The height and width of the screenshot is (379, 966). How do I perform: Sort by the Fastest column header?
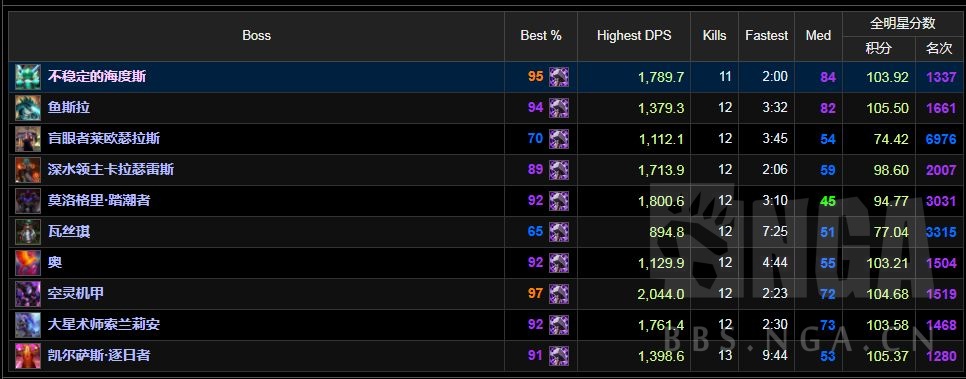click(x=766, y=36)
